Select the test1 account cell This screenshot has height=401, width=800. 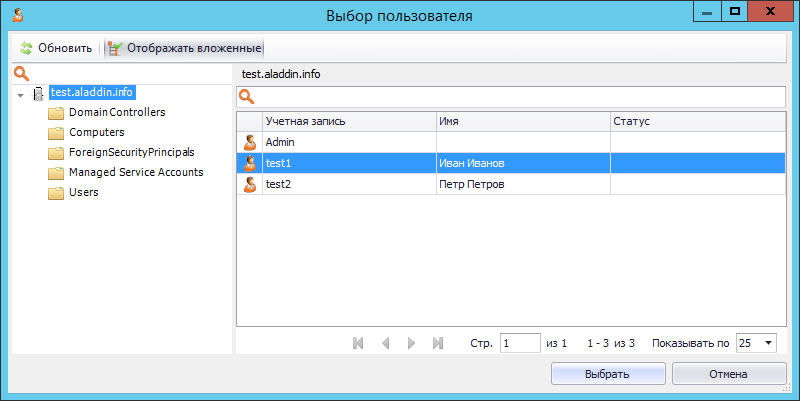(349, 163)
